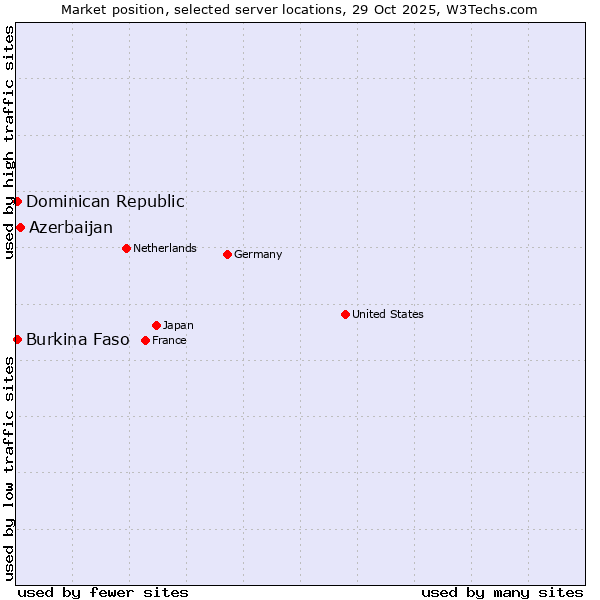Select the Japan red diamond marker
The image size is (600, 600).
(156, 325)
